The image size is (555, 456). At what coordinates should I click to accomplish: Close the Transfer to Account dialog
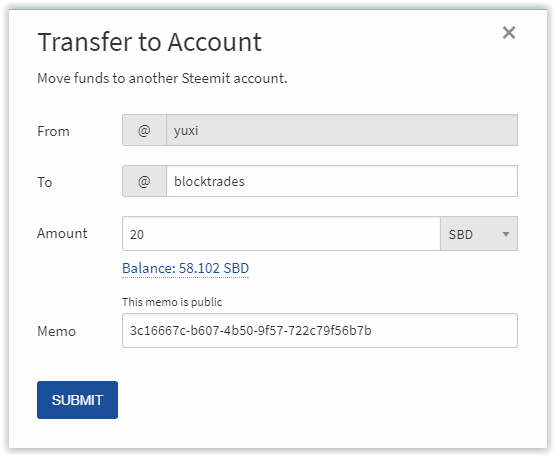click(509, 33)
